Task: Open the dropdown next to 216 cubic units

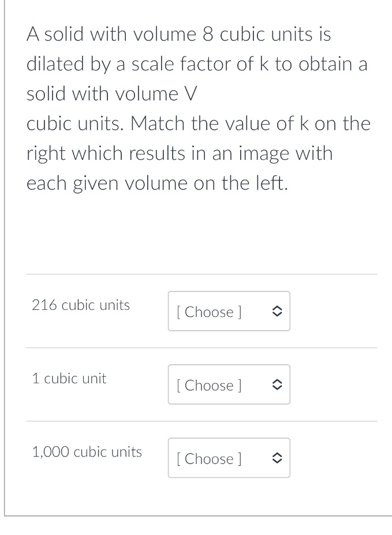Action: point(229,311)
